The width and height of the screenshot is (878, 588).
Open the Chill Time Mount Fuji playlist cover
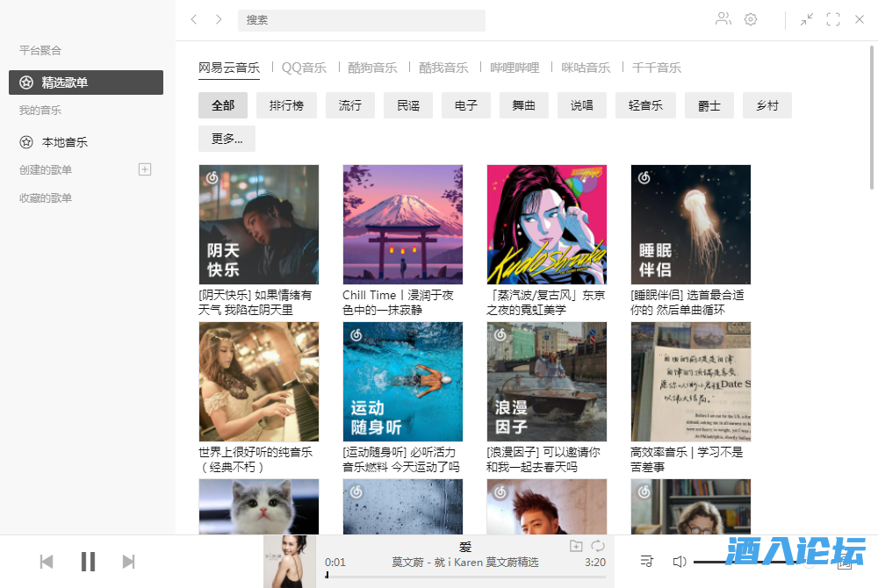pos(403,225)
